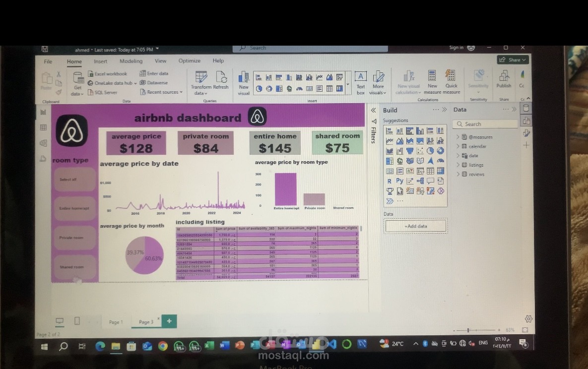Screen dimensions: 588x369
Task: Refresh the data model
Action: click(221, 80)
